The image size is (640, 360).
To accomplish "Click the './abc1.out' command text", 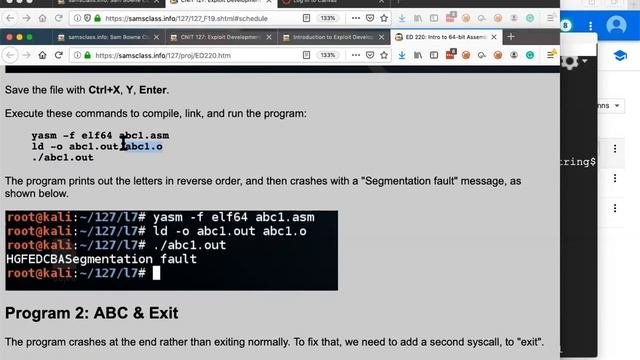I will pos(62,158).
